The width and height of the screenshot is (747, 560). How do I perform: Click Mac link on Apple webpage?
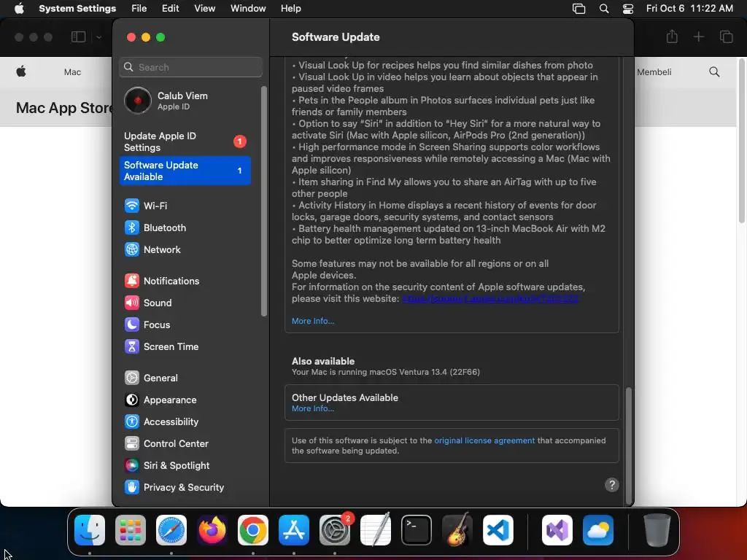[72, 72]
